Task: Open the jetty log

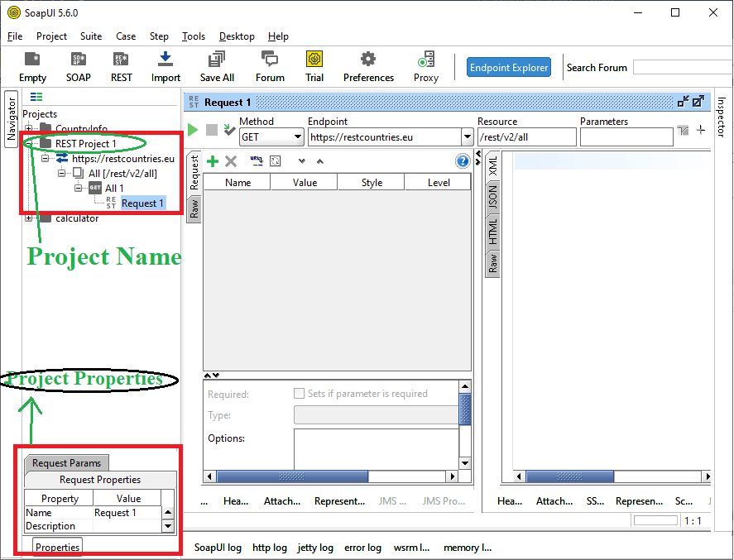Action: (x=315, y=548)
